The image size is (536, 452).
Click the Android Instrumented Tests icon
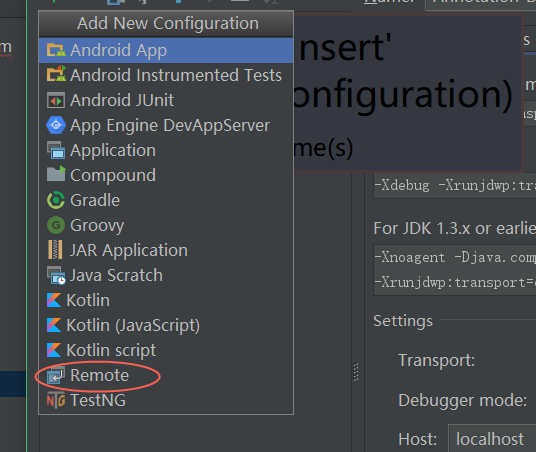(x=56, y=74)
